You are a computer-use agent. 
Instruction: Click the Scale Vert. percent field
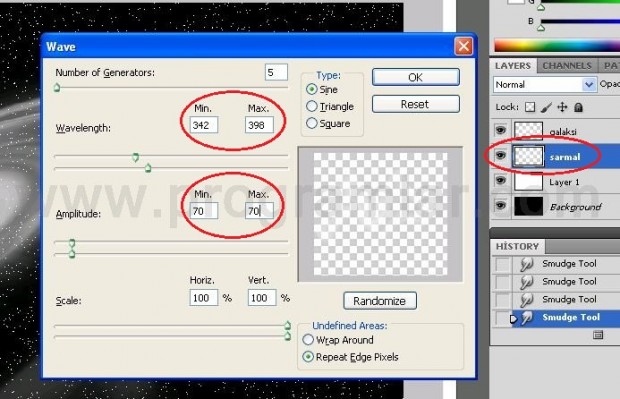(x=262, y=298)
